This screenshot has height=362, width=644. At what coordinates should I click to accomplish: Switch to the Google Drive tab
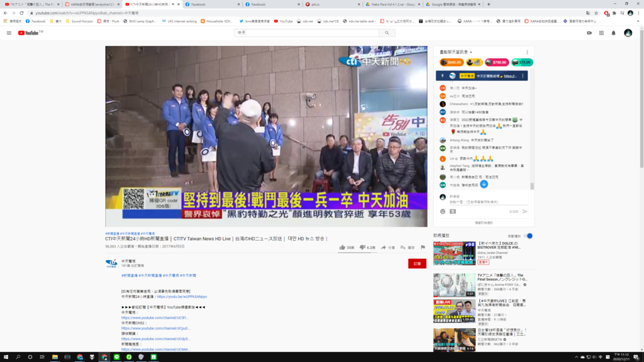[452, 4]
